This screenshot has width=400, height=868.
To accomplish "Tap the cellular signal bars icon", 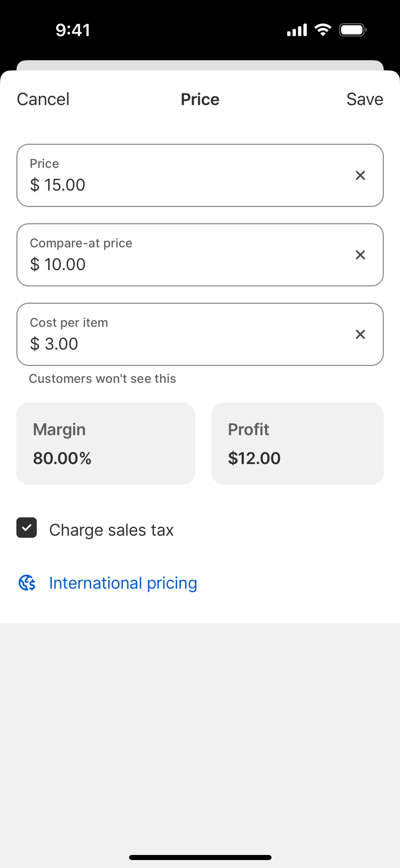I will tap(297, 30).
